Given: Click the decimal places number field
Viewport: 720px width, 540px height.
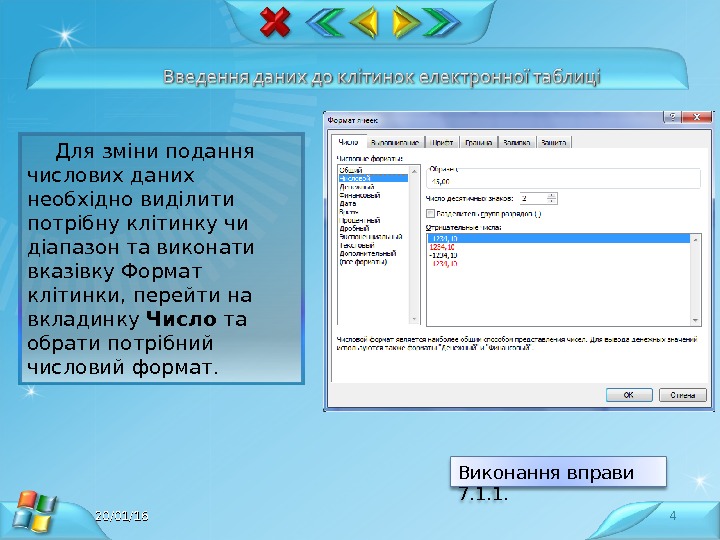Looking at the screenshot, I should pos(533,198).
